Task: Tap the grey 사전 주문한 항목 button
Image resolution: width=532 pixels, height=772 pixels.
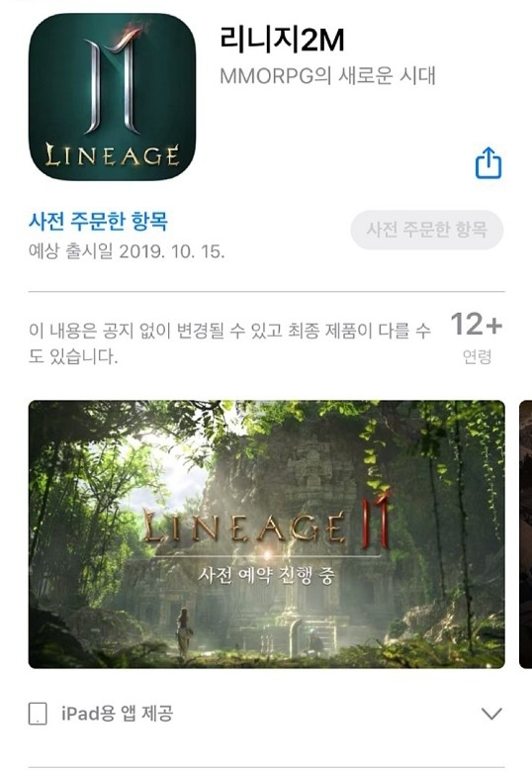Action: click(x=427, y=230)
